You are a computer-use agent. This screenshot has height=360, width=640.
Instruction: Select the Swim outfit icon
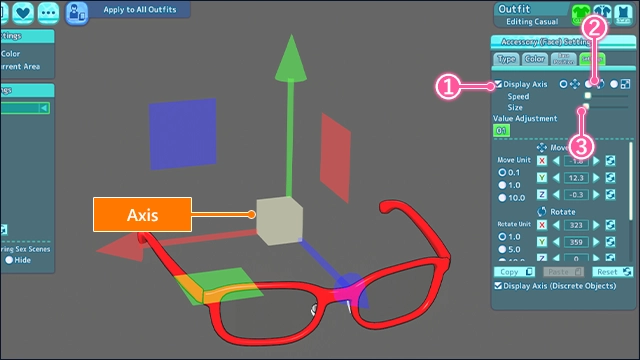click(623, 15)
